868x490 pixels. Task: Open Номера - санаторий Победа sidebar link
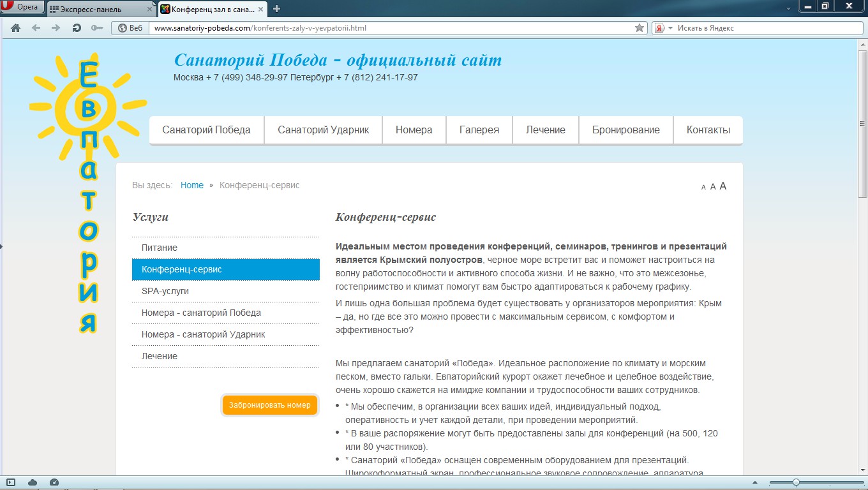[x=225, y=313]
